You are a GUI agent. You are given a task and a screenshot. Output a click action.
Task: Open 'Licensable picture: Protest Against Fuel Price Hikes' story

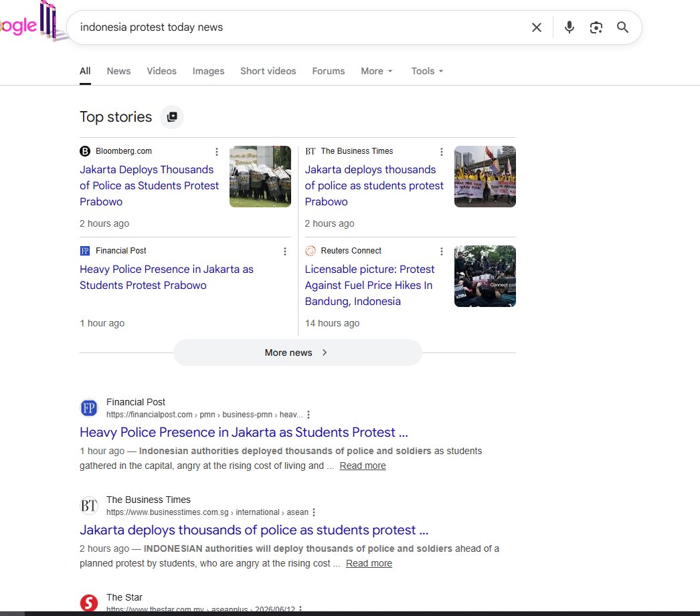[369, 286]
